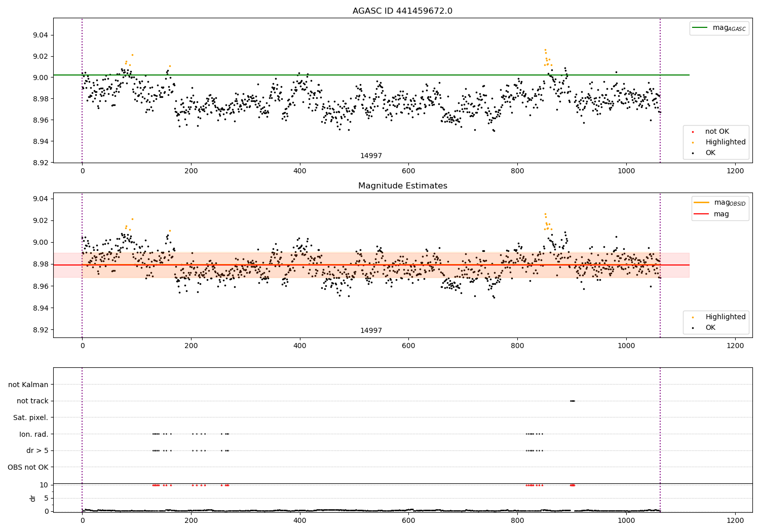This screenshot has width=760, height=532.
Task: Click the 'OBS not OK' axis label
Action: click(x=28, y=467)
